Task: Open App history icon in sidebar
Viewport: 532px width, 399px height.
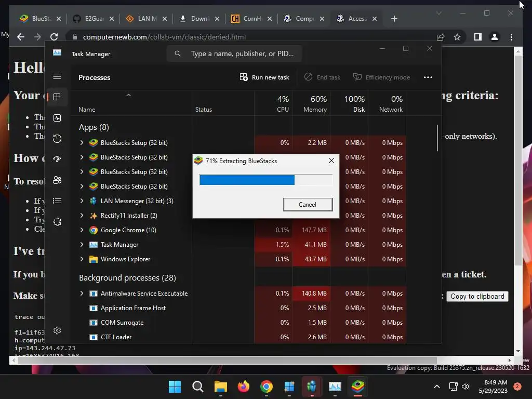Action: 57,138
